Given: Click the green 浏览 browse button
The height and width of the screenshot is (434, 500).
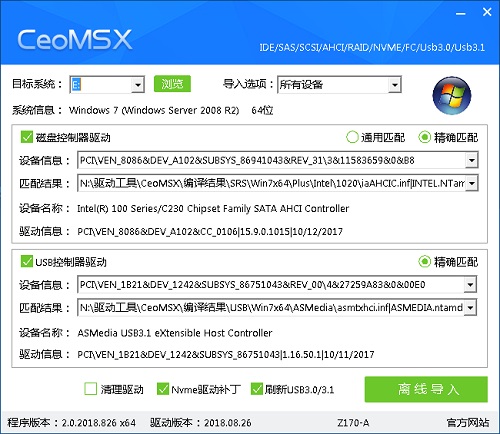Looking at the screenshot, I should pos(172,84).
